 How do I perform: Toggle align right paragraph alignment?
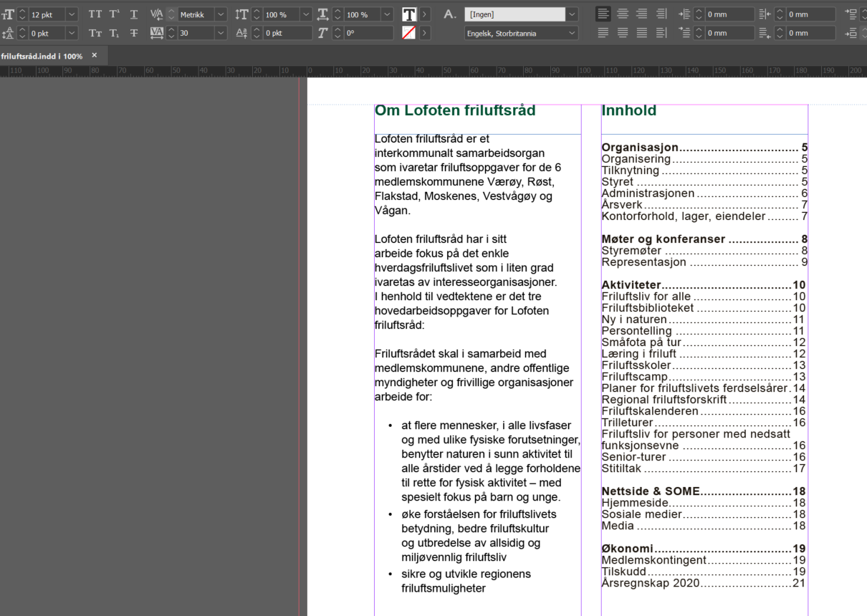[x=641, y=14]
